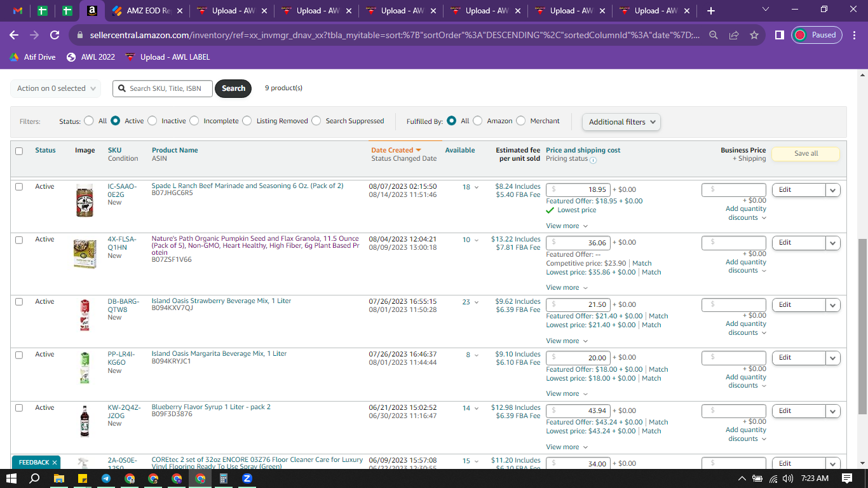Select the Spade L Ranch Beef Marinade row checkbox

point(19,187)
